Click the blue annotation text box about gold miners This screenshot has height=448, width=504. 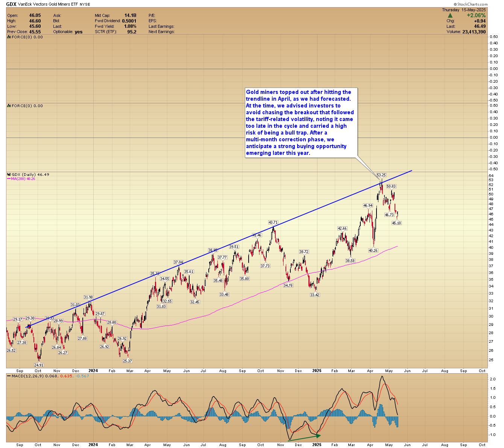[x=301, y=123]
